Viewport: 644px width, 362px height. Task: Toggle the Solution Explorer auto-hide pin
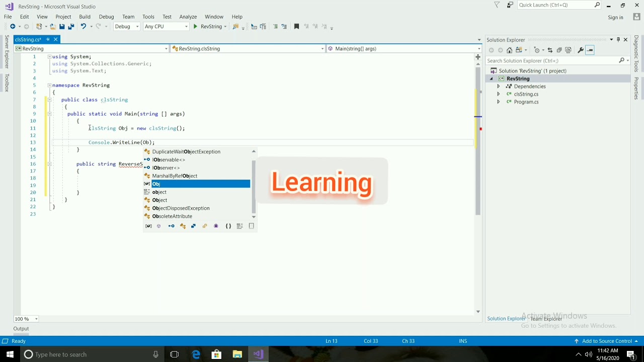(618, 40)
